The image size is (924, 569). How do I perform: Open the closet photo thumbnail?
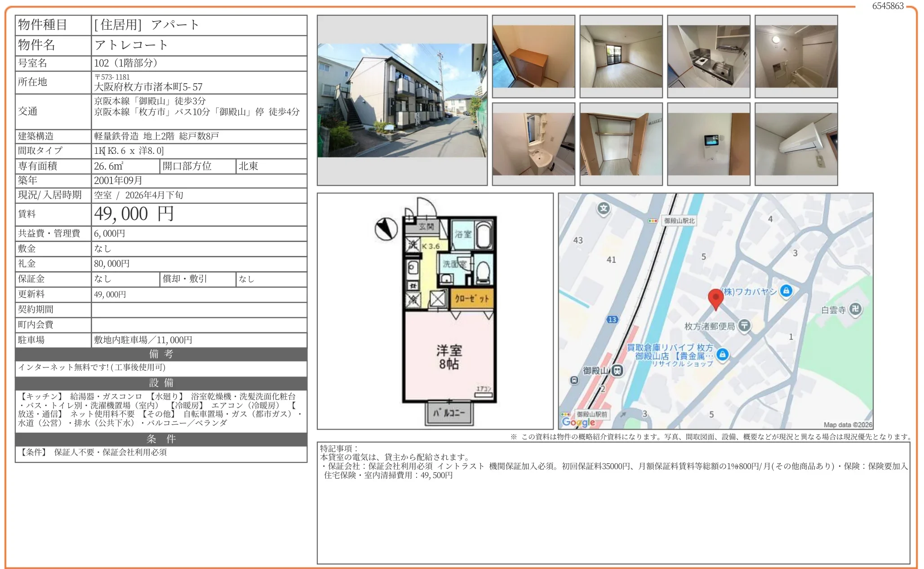(x=621, y=144)
